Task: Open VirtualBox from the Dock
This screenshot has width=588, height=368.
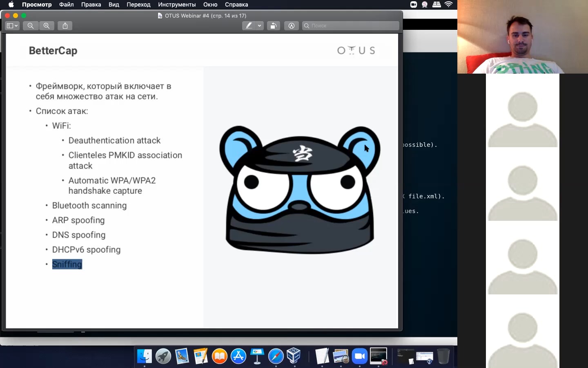Action: [x=294, y=356]
